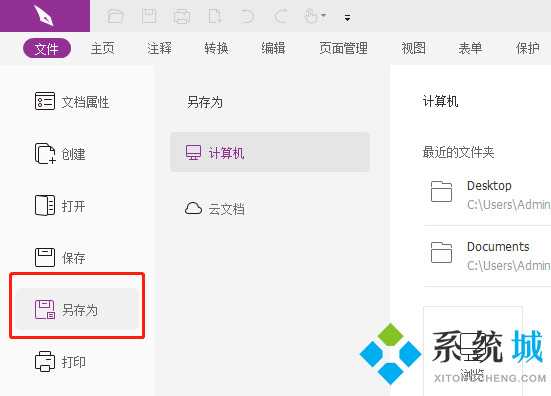Switch to the 主页 tab

coord(103,48)
